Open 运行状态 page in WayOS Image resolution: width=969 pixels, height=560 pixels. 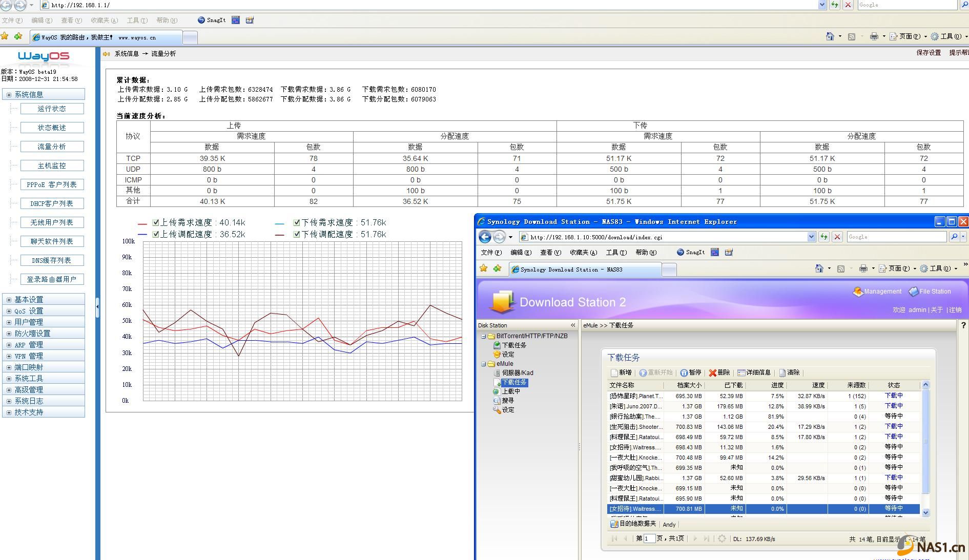click(52, 109)
